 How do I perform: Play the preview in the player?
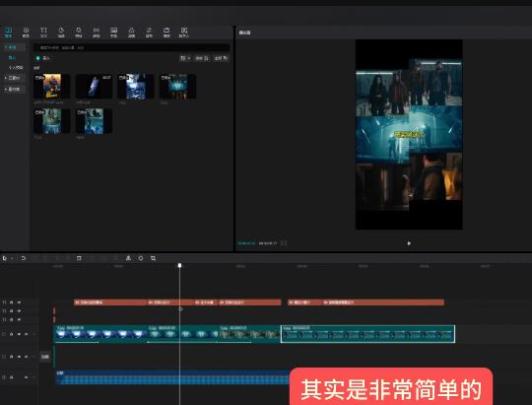click(409, 243)
